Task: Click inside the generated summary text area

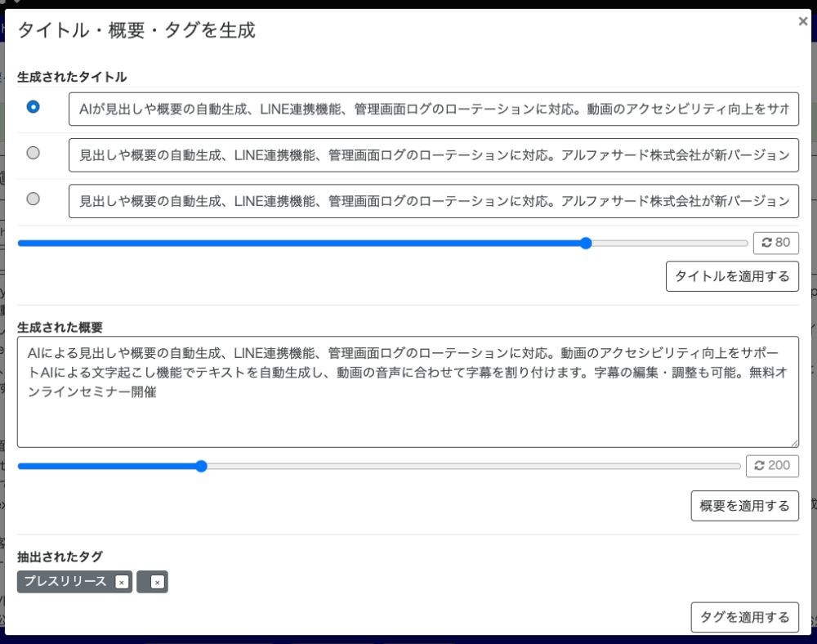Action: point(408,391)
